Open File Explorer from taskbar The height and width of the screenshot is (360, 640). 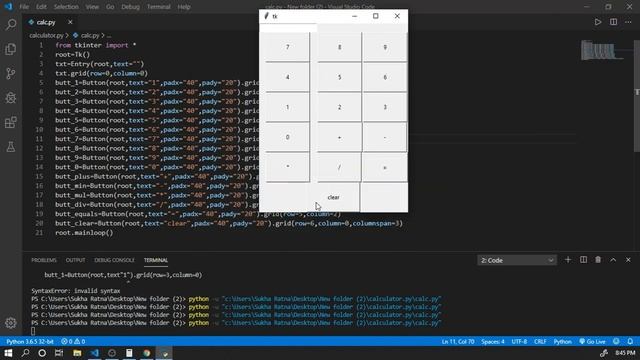77,353
